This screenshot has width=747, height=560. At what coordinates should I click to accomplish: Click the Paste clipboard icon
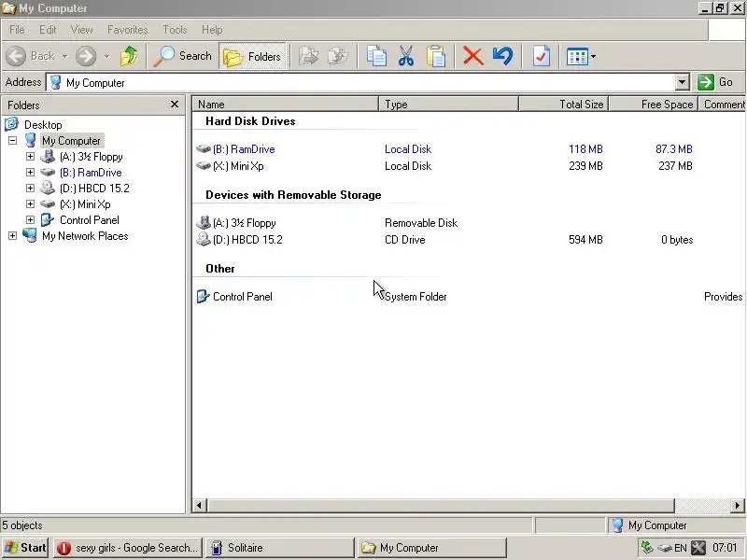436,56
